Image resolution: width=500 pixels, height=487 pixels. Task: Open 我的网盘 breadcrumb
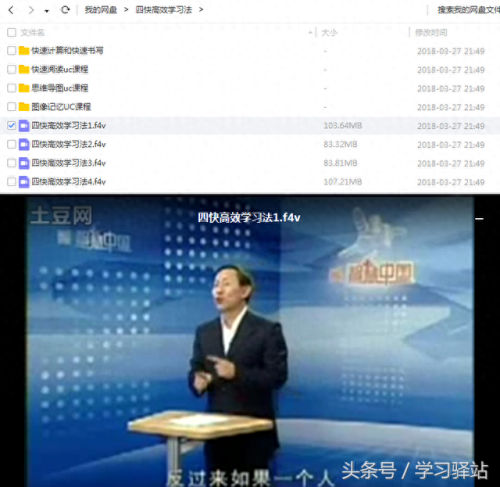[x=101, y=10]
